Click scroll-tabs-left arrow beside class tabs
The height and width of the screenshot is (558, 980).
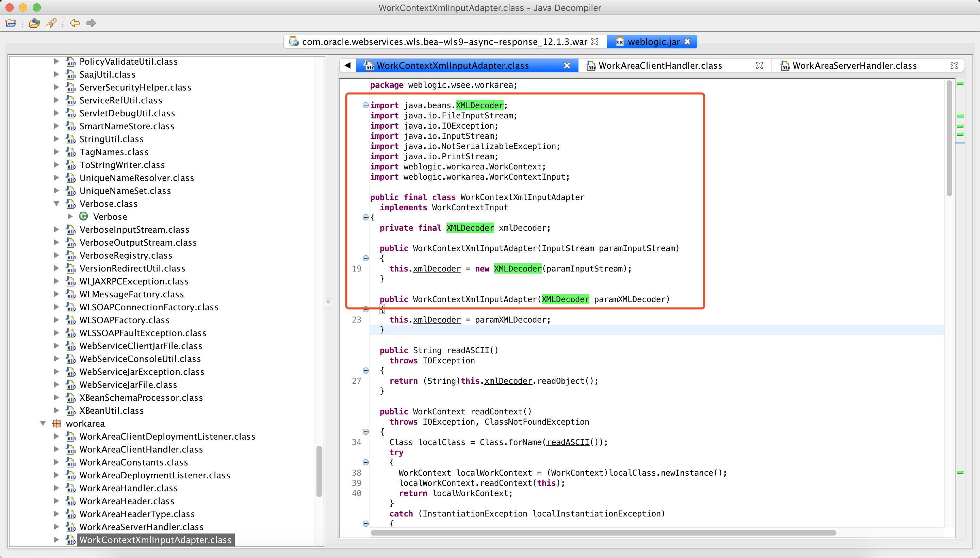coord(348,66)
